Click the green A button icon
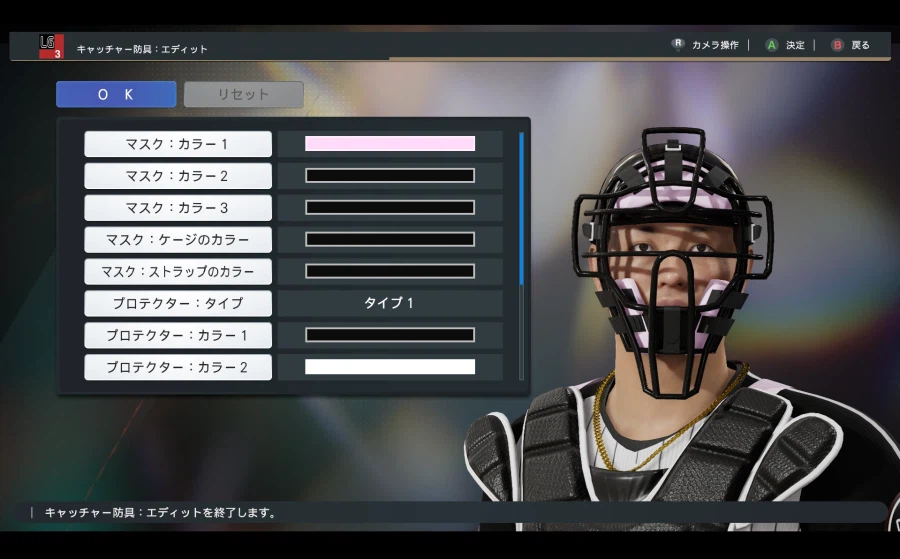The height and width of the screenshot is (559, 900). point(772,45)
